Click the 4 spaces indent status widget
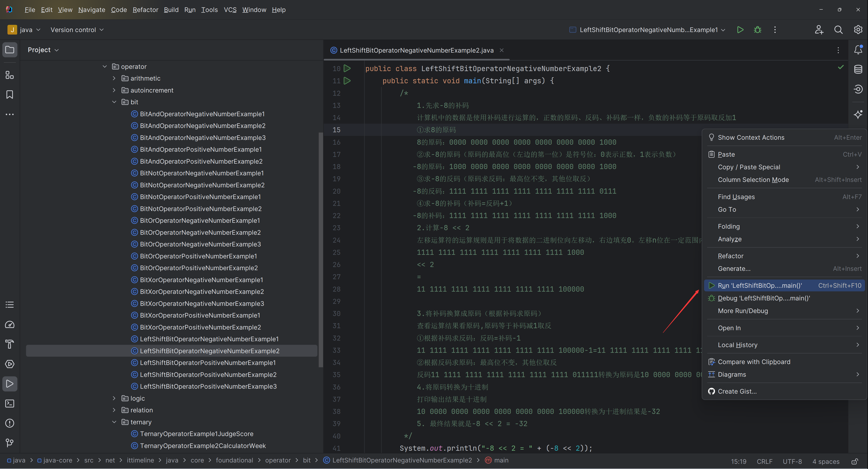Viewport: 868px width, 469px height. click(826, 462)
